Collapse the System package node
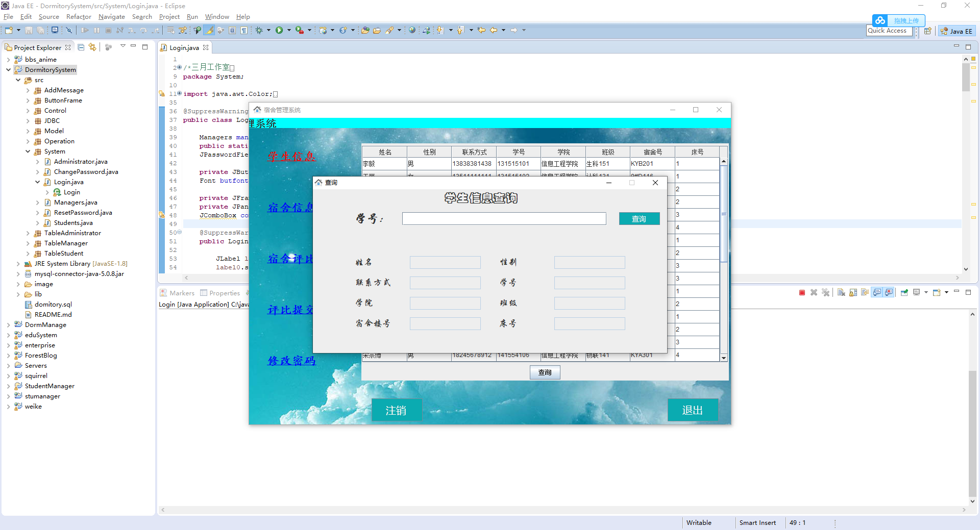 28,152
